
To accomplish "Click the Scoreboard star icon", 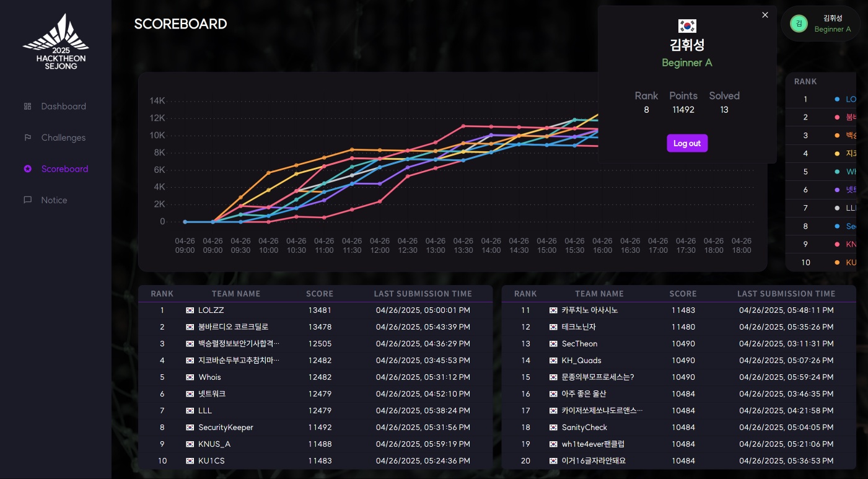I will [x=27, y=169].
